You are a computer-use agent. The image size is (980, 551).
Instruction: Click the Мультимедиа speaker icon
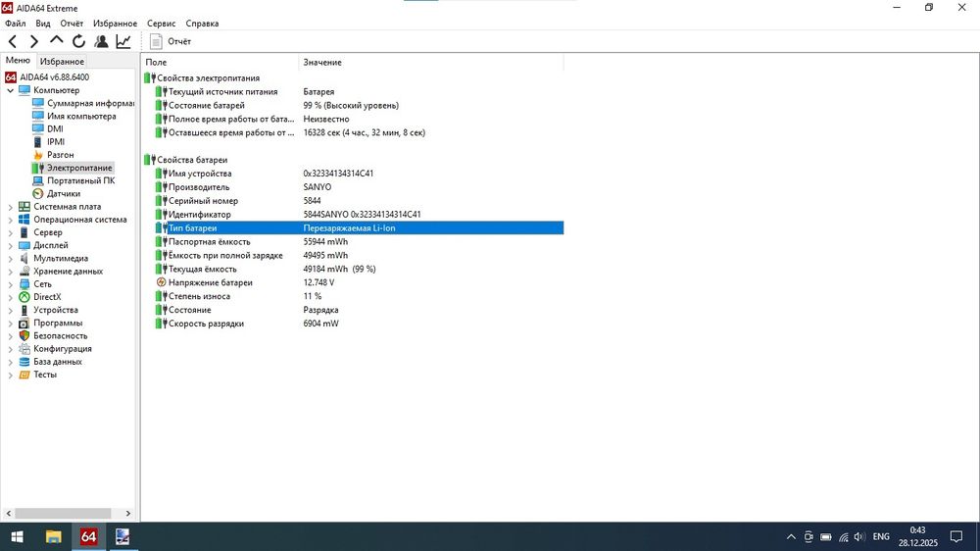24,258
